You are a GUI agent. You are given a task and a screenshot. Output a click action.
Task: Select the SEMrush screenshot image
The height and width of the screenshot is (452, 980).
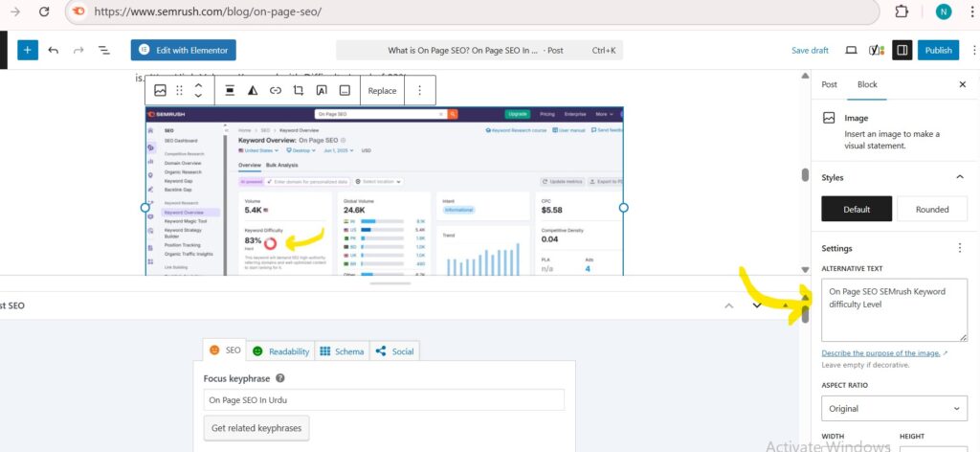click(385, 191)
